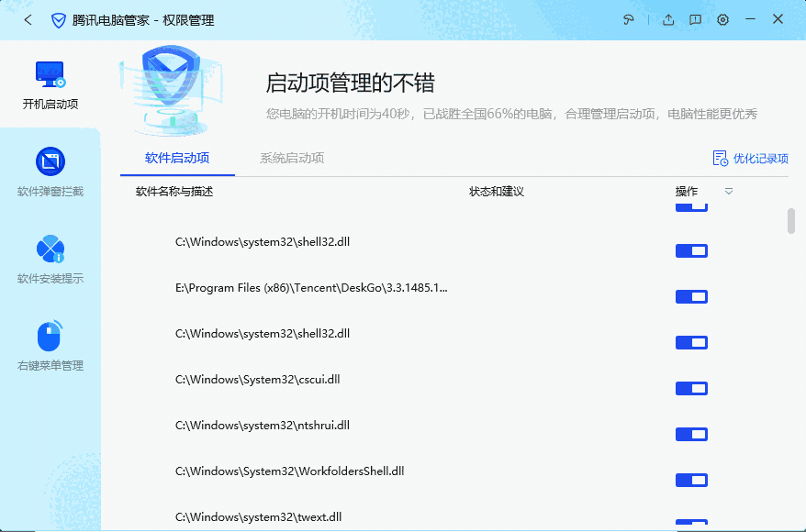806x532 pixels.
Task: Open the filter dropdown next to 操作
Action: click(728, 193)
